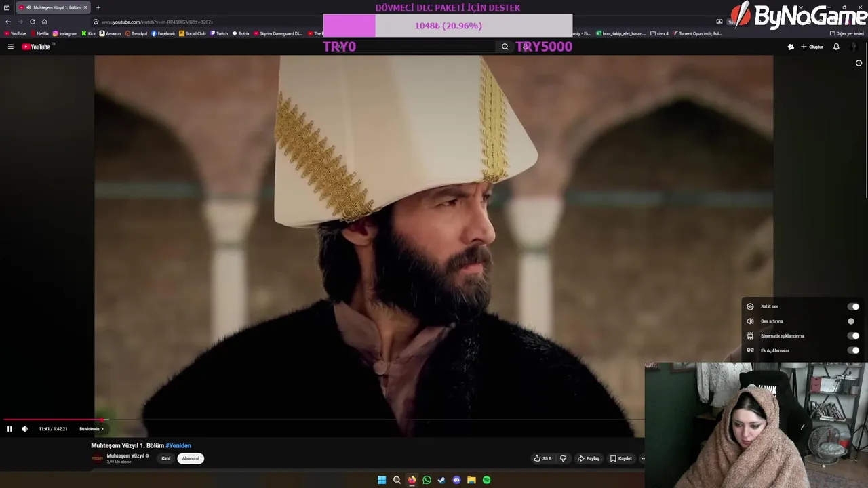Screen dimensions: 868x488
Task: Open the Windows Start menu
Action: 382,480
